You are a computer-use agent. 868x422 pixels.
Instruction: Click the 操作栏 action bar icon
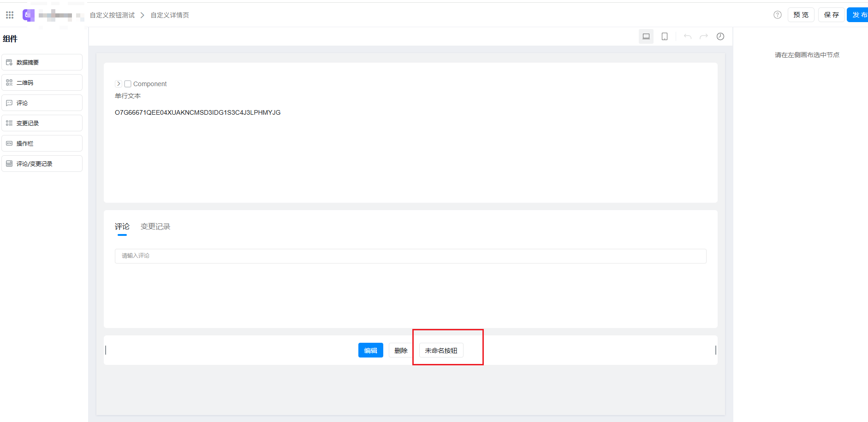(9, 143)
